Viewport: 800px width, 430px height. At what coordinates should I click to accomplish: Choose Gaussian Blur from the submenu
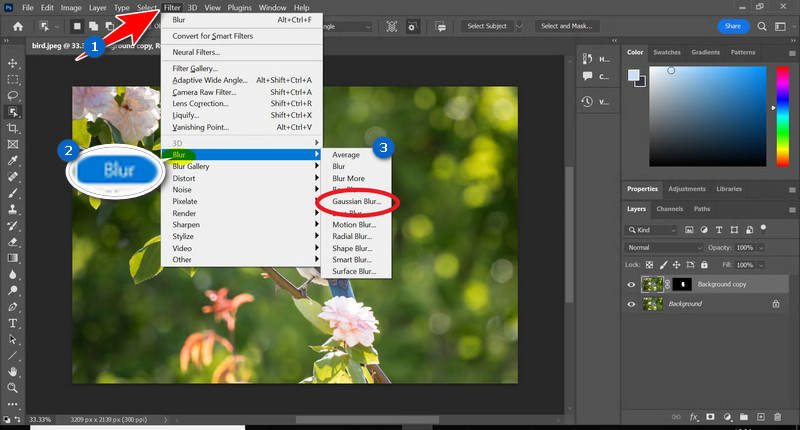coord(356,201)
